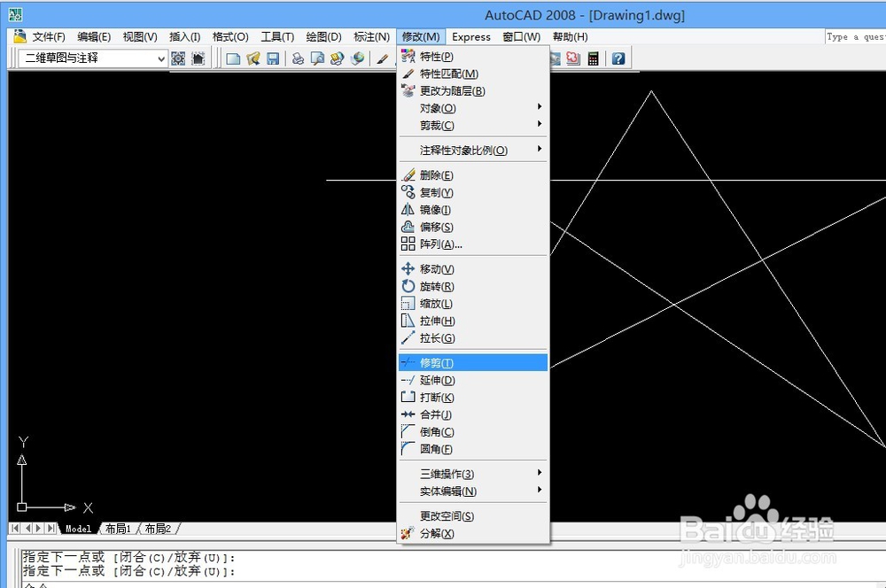Choose 阵列(A)... array command

coord(473,244)
